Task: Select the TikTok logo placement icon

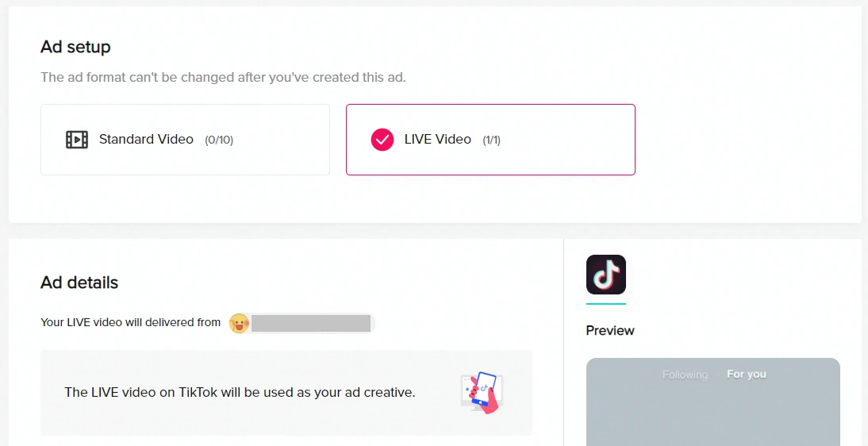Action: pos(606,275)
